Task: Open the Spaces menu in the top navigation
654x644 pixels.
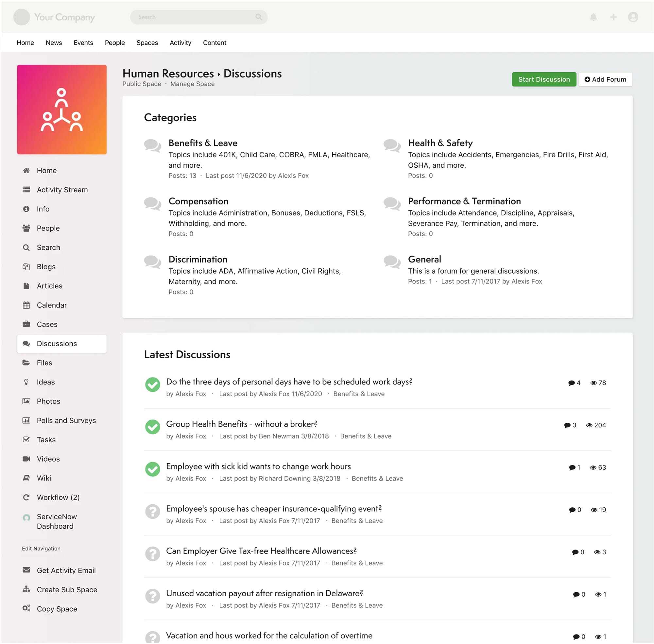Action: (147, 42)
